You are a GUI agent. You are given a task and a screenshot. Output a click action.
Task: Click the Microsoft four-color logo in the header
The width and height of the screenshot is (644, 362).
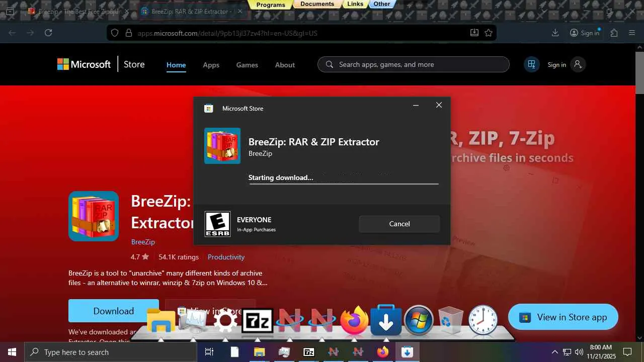click(63, 64)
